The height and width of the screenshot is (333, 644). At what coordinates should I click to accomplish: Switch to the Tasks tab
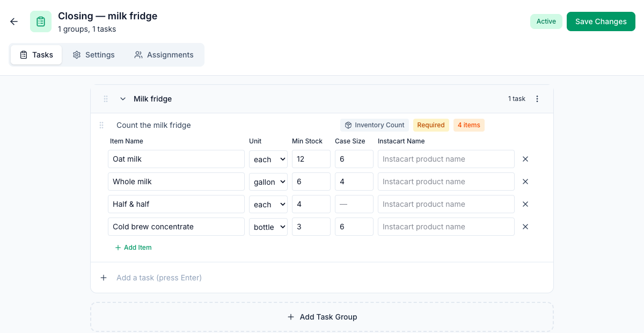(36, 55)
